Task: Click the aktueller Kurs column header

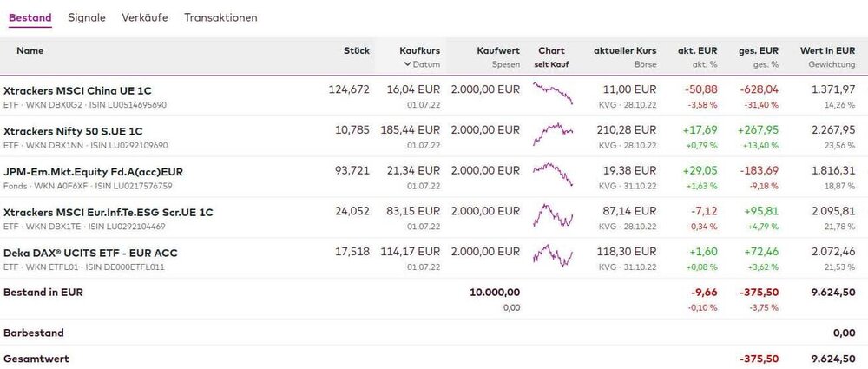Action: (x=625, y=51)
